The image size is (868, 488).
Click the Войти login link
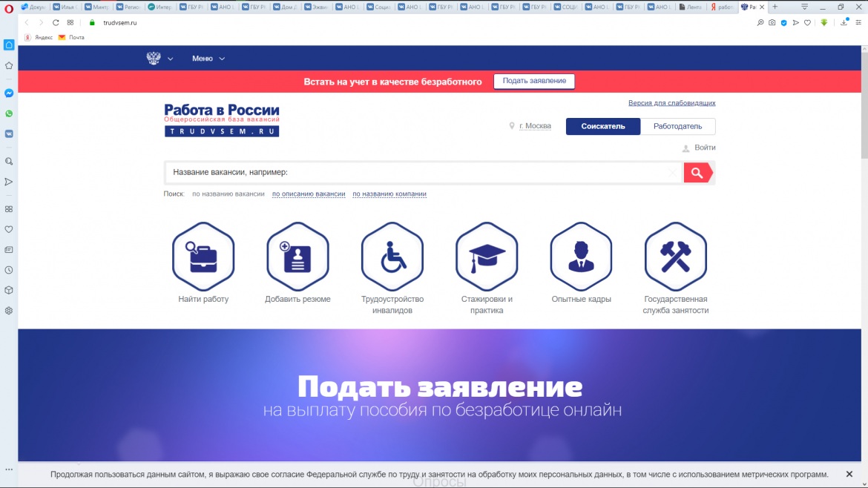(705, 147)
